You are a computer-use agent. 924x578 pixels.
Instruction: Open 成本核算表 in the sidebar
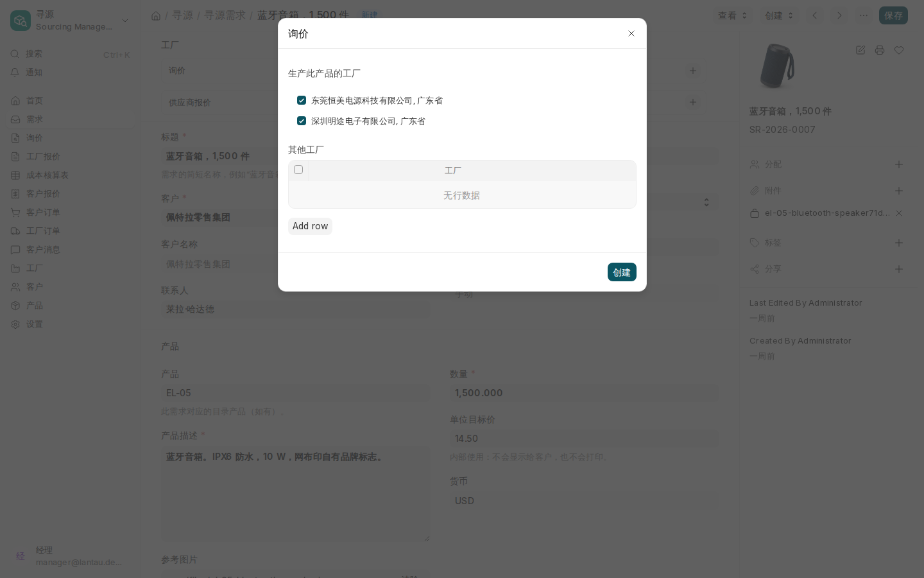71,175
